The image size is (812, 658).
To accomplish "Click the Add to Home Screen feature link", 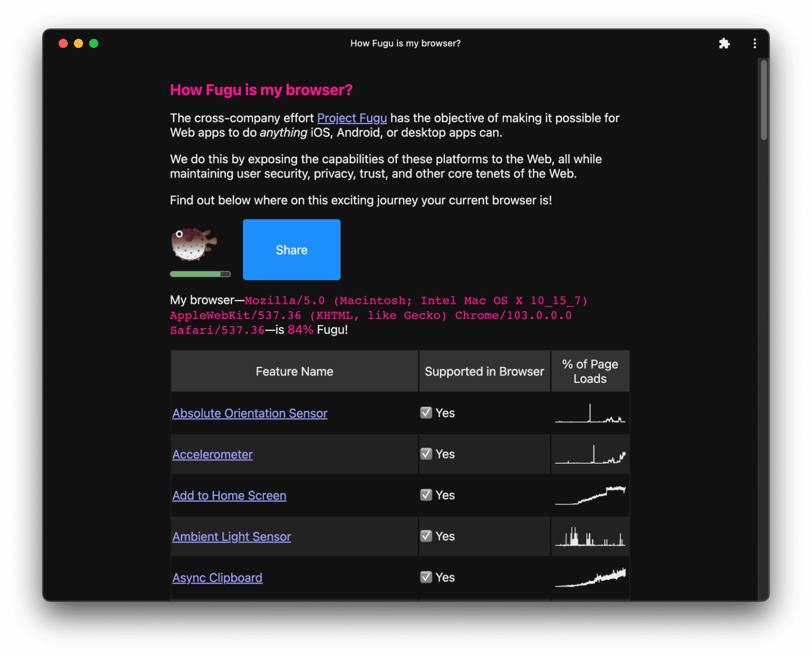I will (x=228, y=495).
